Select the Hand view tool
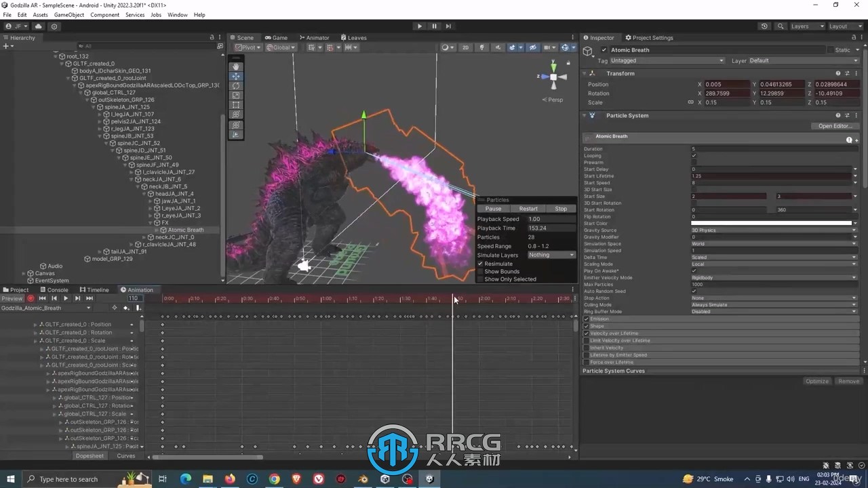Screen dimensions: 868x488 coord(236,66)
